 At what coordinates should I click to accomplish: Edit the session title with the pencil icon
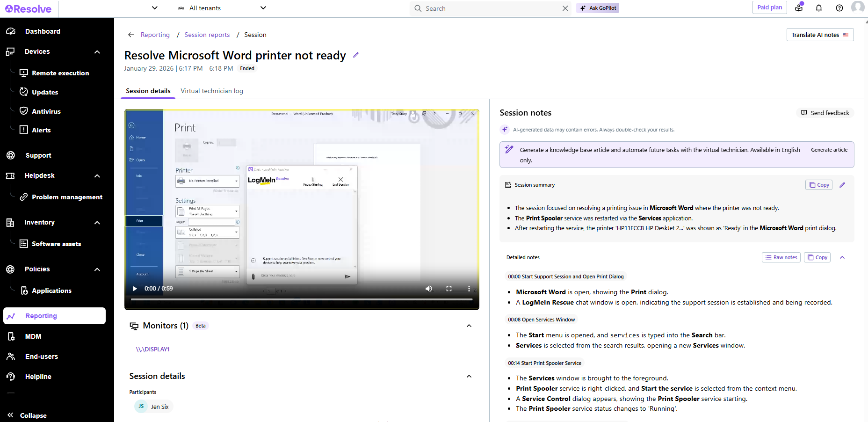point(356,55)
